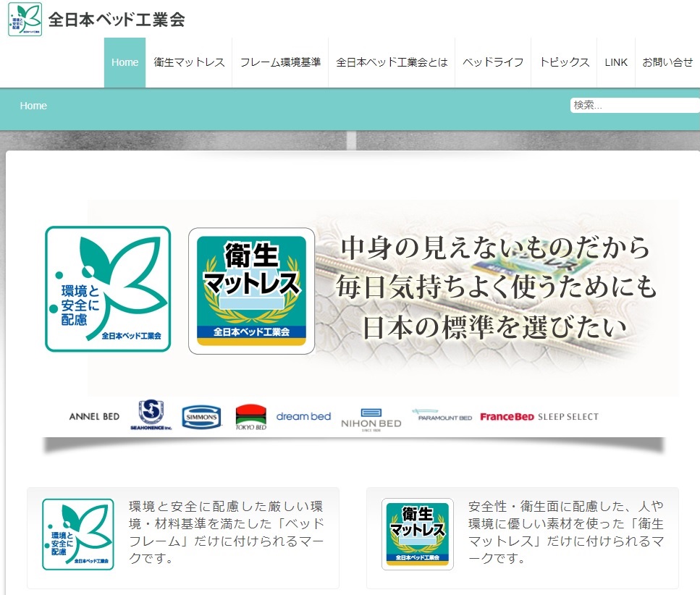Screen dimensions: 700x595
Task: Click the large 衛生マットレス badge in banner
Action: coord(252,291)
